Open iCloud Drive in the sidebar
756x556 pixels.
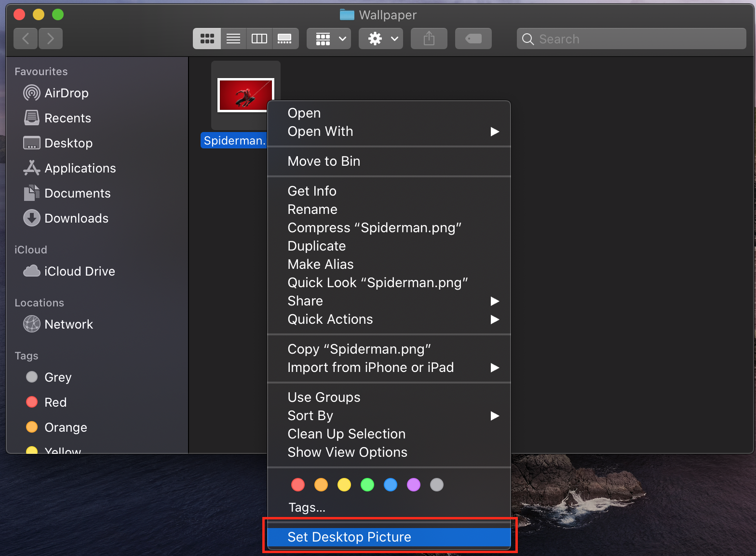coord(69,271)
